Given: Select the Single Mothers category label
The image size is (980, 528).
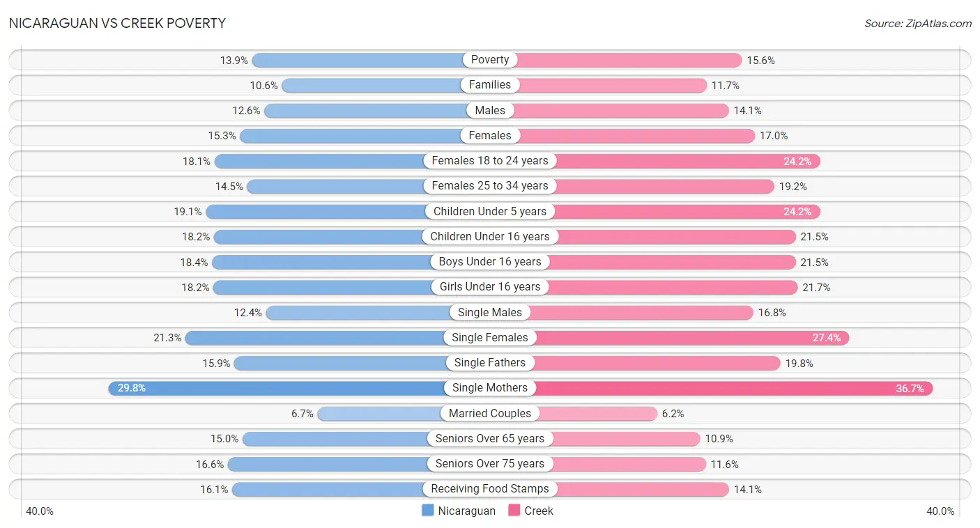Looking at the screenshot, I should (x=490, y=388).
